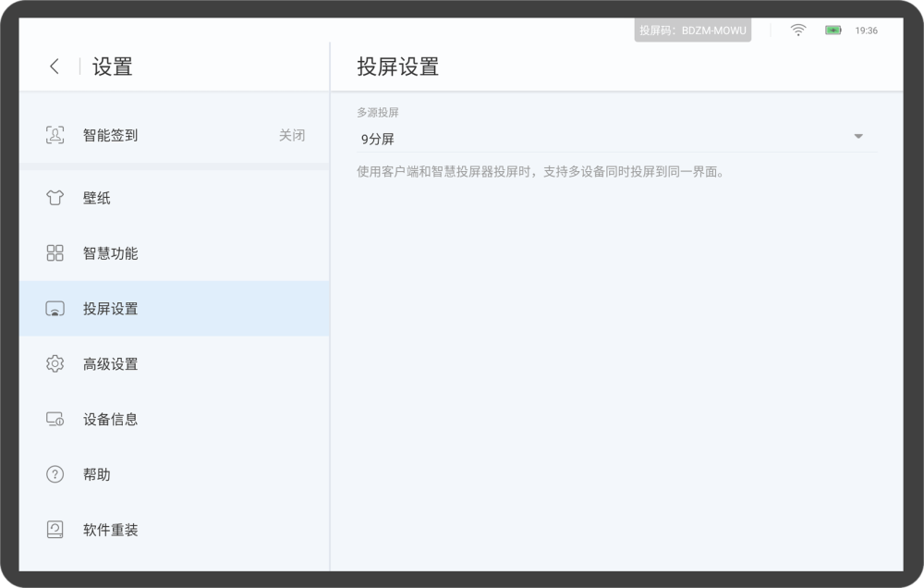Screen dimensions: 924x588
Task: Click the 19:36 time display
Action: (866, 30)
